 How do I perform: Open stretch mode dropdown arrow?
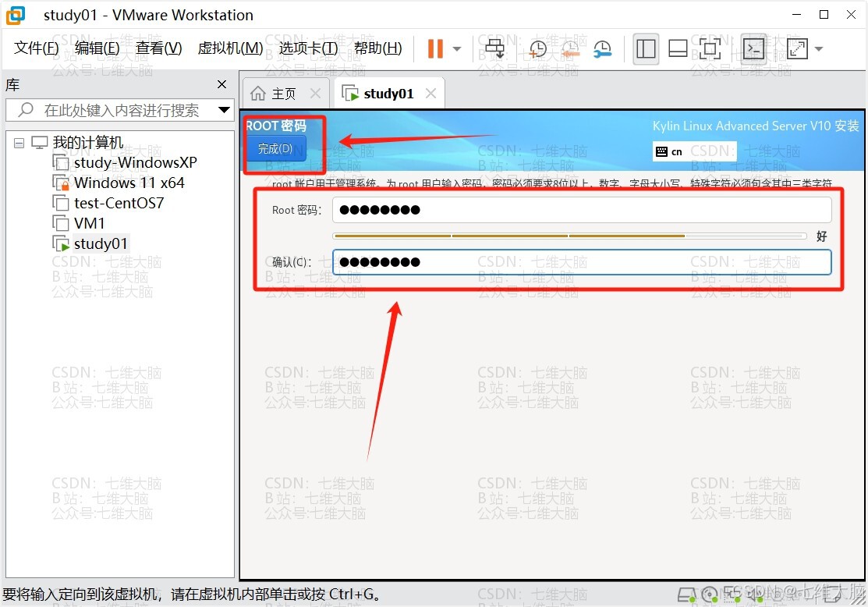point(819,48)
